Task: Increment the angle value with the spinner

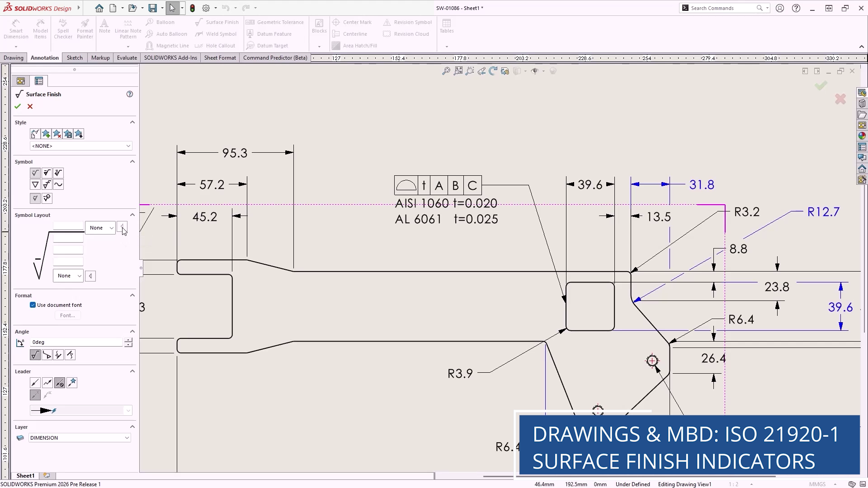Action: click(128, 340)
